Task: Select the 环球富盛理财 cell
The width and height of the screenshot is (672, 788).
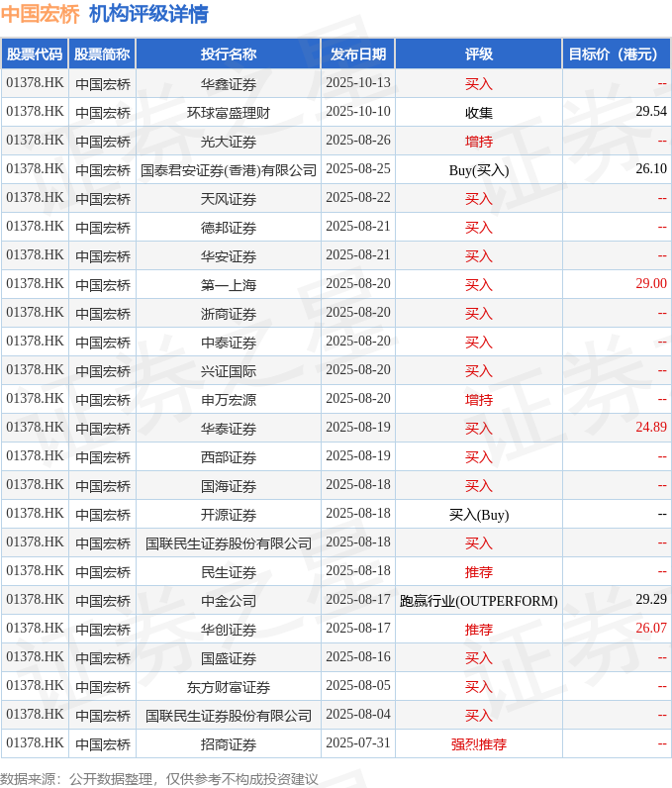Action: [x=229, y=112]
